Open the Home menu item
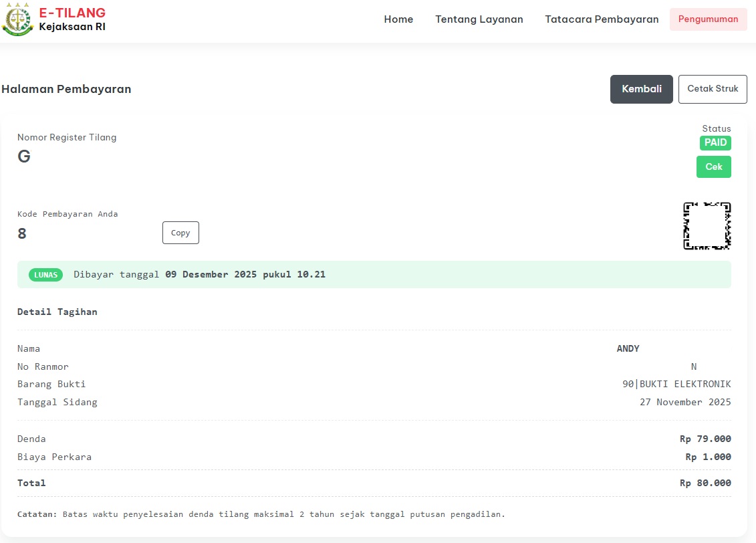Screen dimensions: 756x543 tap(398, 19)
